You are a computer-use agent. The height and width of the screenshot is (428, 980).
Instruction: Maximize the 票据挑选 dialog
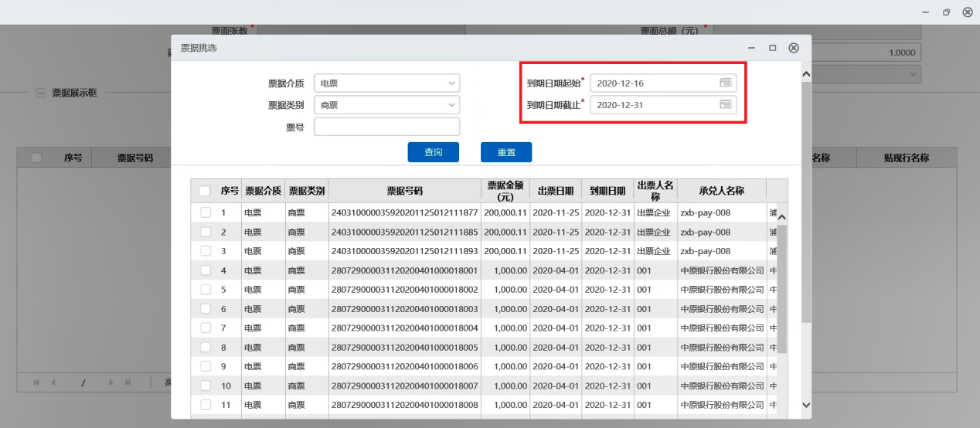(772, 48)
